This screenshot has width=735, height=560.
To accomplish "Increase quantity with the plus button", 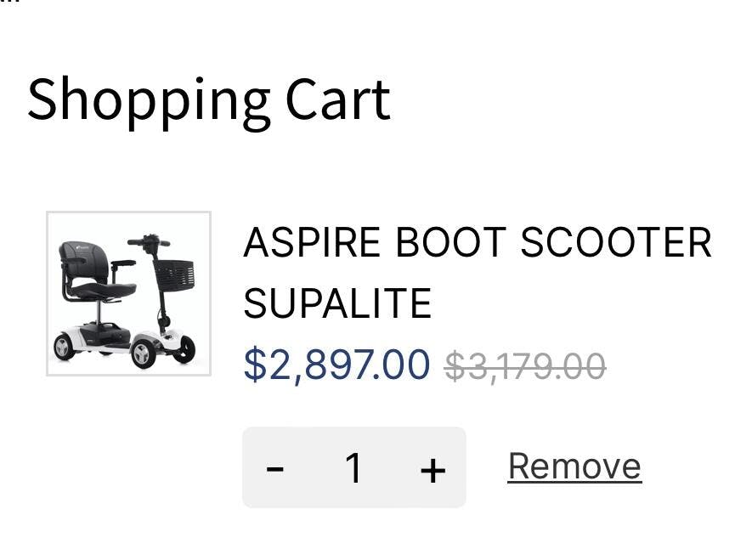I will (x=433, y=468).
